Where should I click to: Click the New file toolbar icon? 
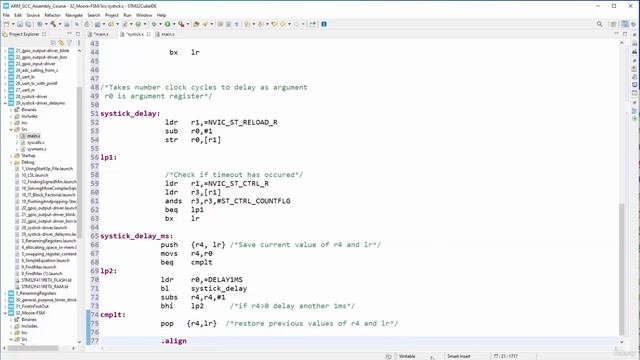[x=7, y=24]
